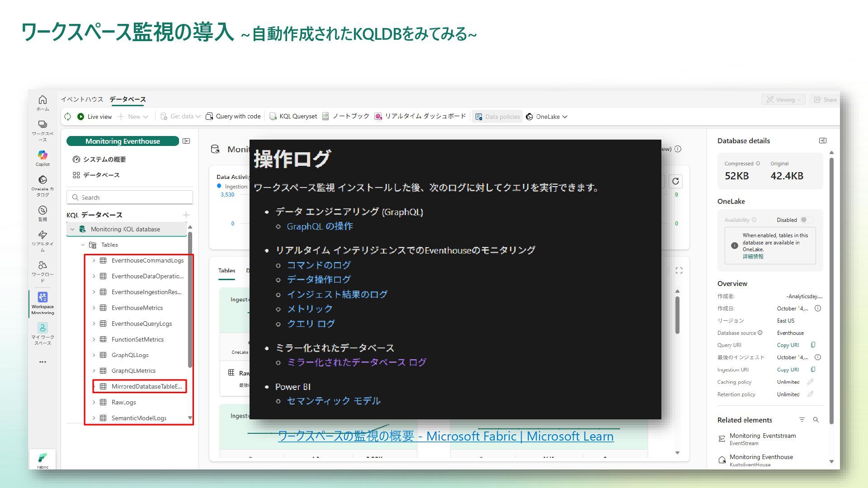Screen dimensions: 868x488
Task: Copy the Query URI with copy icon
Action: (x=813, y=345)
